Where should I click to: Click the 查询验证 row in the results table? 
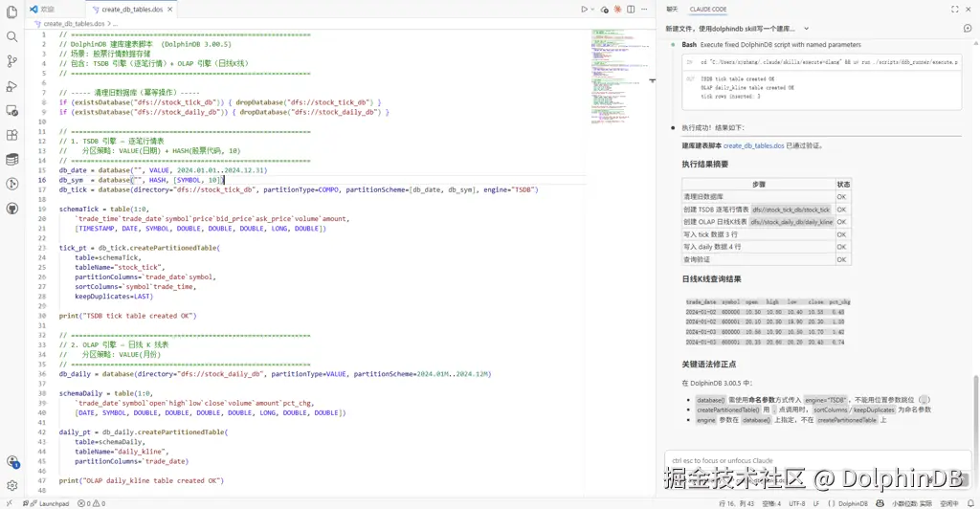[767, 260]
